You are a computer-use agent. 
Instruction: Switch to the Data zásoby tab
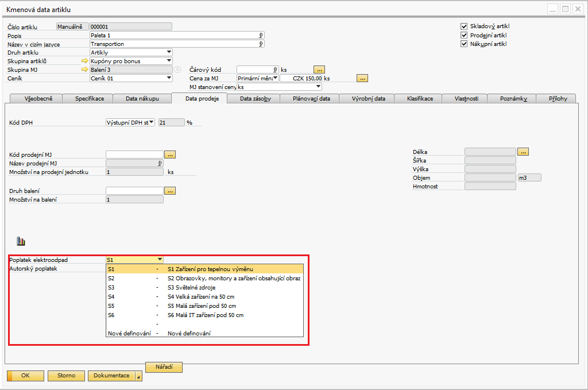pos(256,99)
